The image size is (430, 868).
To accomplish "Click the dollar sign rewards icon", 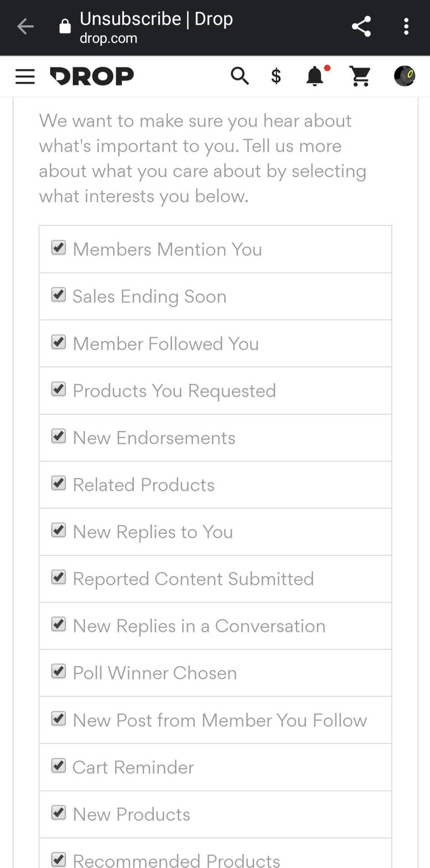I will point(276,76).
